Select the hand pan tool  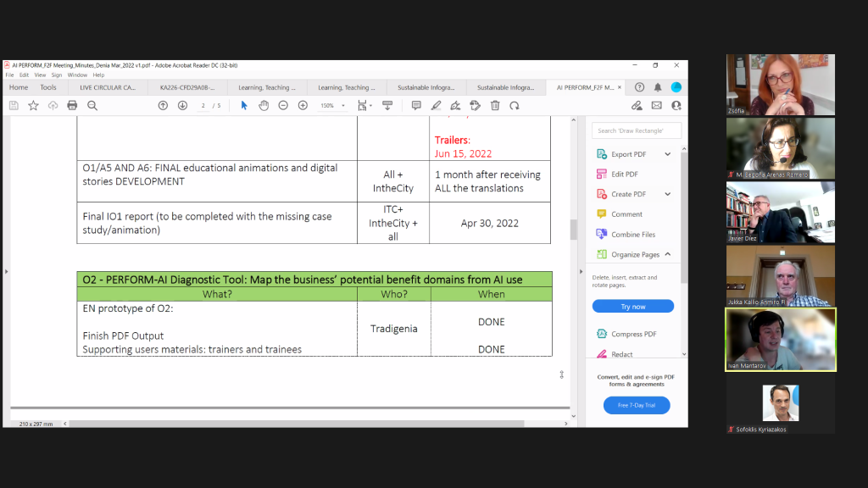point(264,105)
